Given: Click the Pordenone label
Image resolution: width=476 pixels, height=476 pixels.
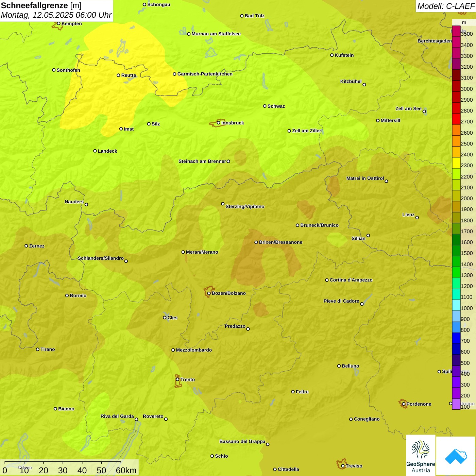Looking at the screenshot, I should [x=419, y=404].
